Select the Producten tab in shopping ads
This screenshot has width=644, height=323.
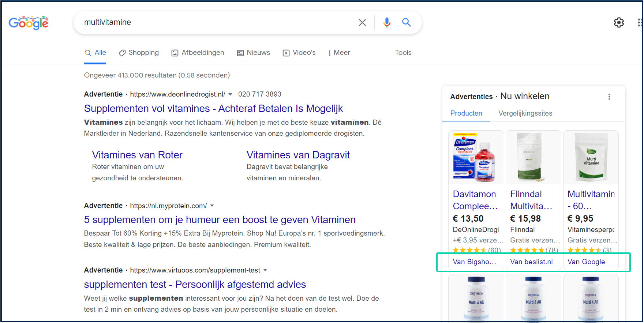[466, 113]
